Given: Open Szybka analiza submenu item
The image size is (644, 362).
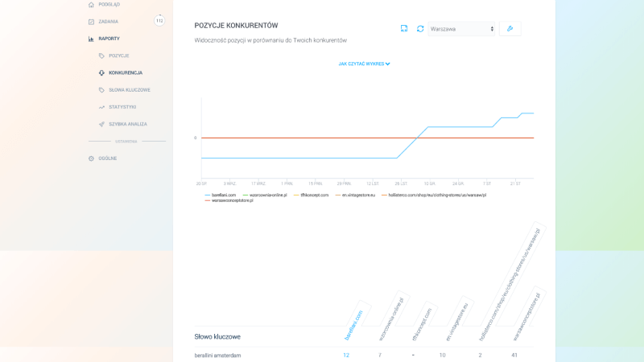Looking at the screenshot, I should [128, 124].
